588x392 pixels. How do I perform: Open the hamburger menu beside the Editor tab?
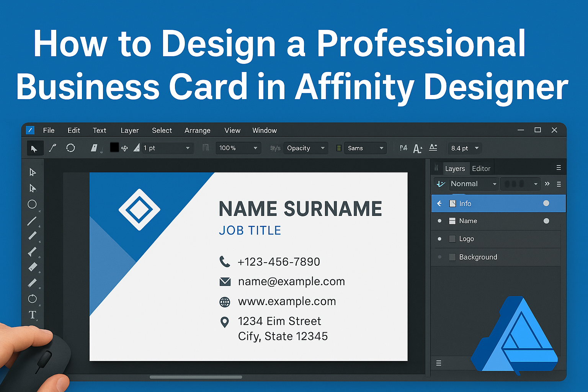click(559, 168)
